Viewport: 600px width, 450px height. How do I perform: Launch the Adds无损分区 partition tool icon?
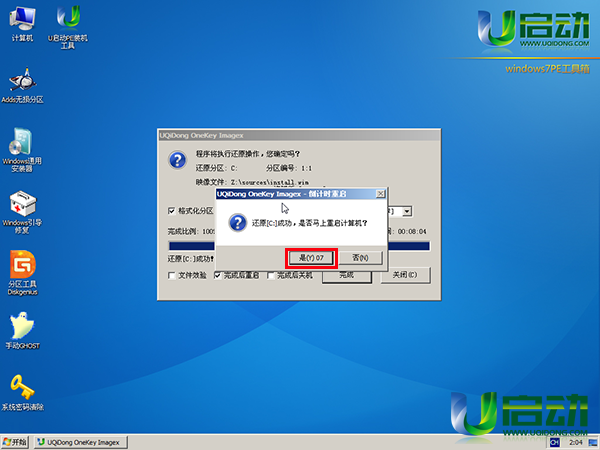pyautogui.click(x=22, y=86)
